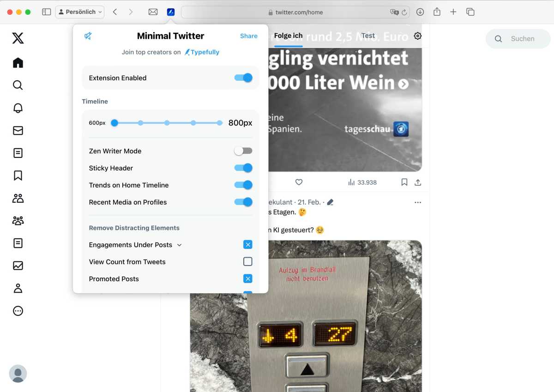Image resolution: width=554 pixels, height=392 pixels.
Task: Open more options on the 21. Feb. post
Action: [x=418, y=202]
